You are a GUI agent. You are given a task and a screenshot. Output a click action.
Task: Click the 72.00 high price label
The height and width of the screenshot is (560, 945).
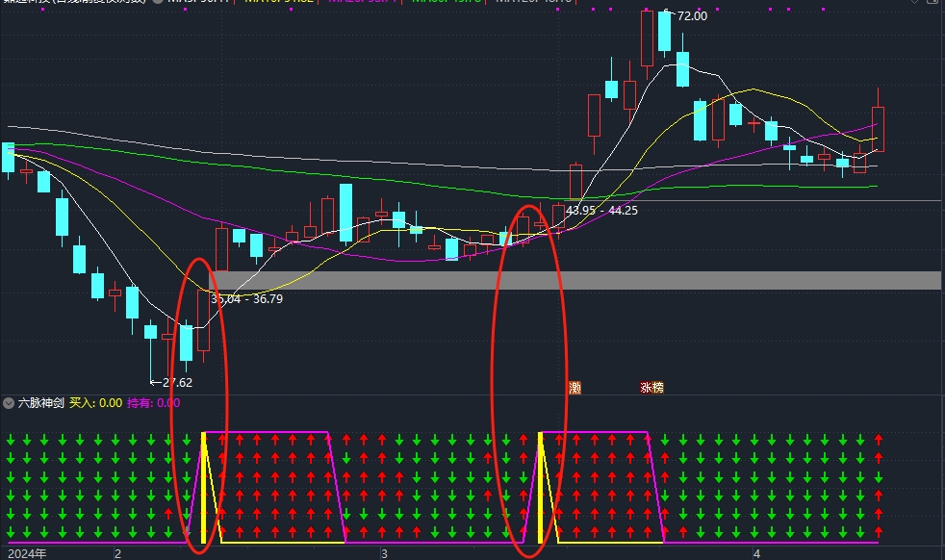pos(691,16)
